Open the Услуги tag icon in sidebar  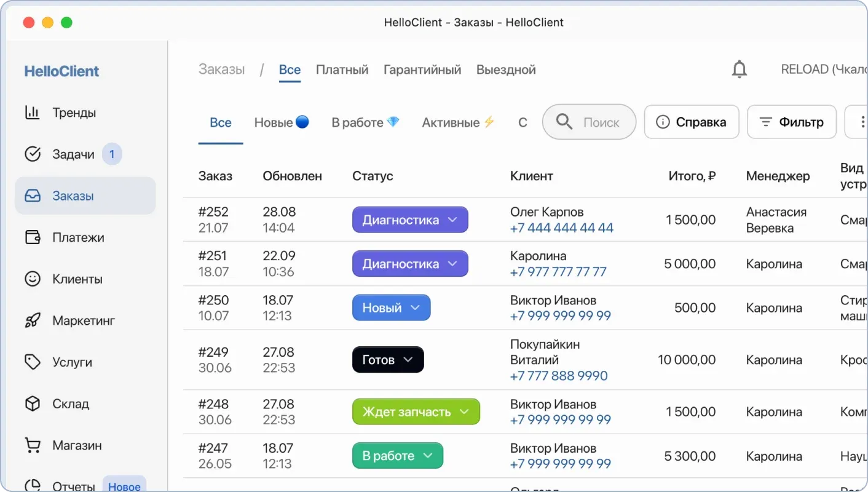pos(33,362)
